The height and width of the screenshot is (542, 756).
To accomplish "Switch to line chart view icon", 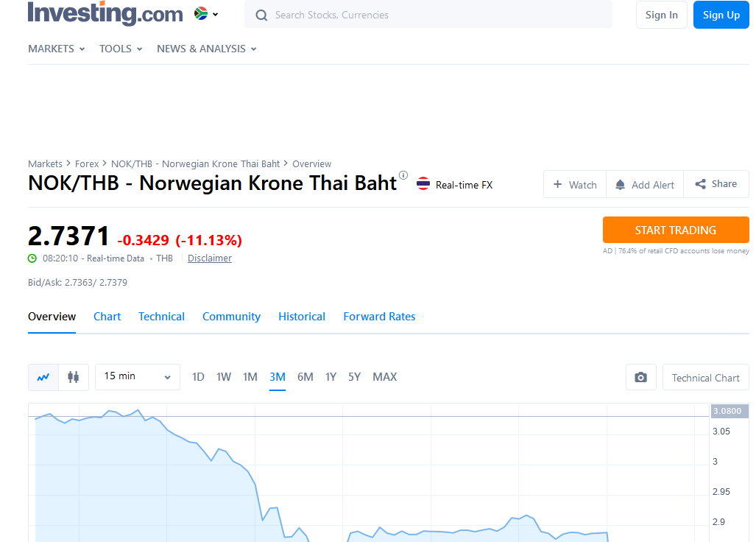I will coord(43,377).
